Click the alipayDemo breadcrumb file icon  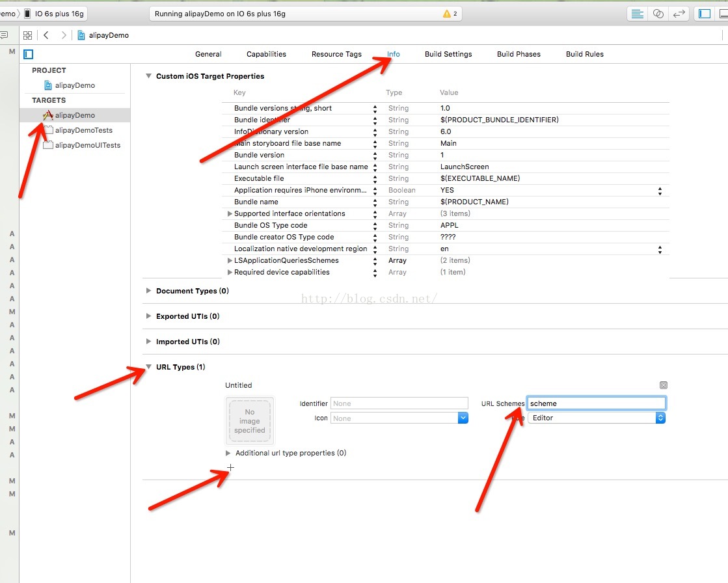(81, 35)
